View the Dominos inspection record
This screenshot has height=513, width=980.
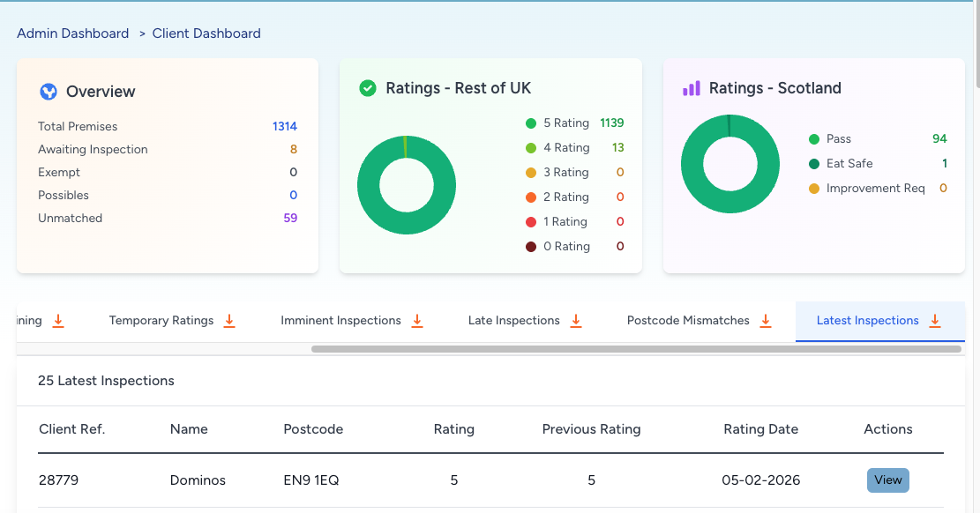tap(887, 480)
